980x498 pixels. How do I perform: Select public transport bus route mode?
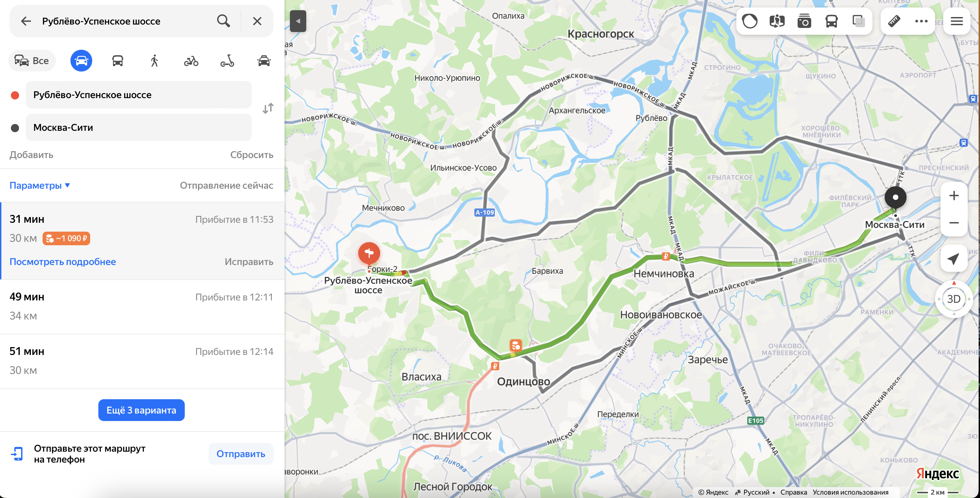point(117,61)
